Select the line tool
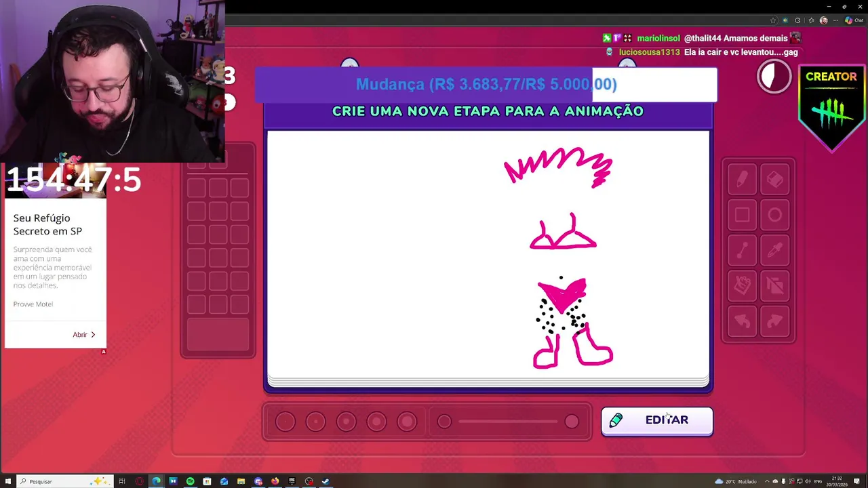This screenshot has height=488, width=868. (742, 250)
